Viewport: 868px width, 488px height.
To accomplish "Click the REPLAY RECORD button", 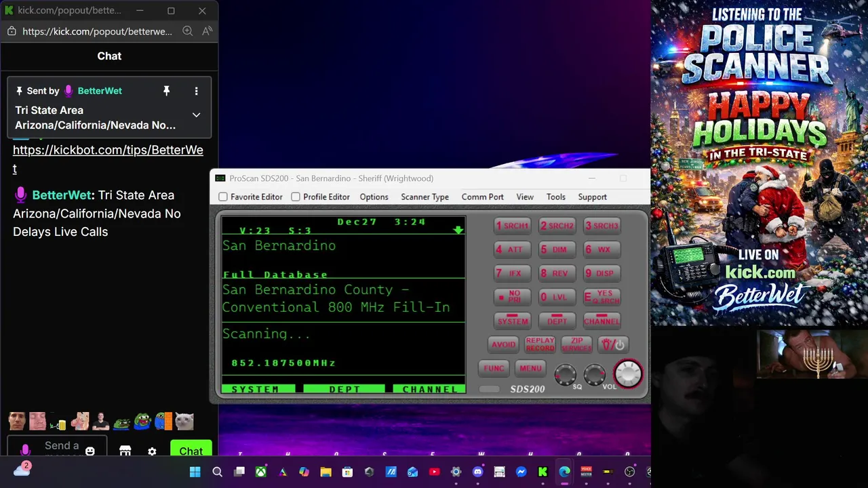I will tap(540, 344).
